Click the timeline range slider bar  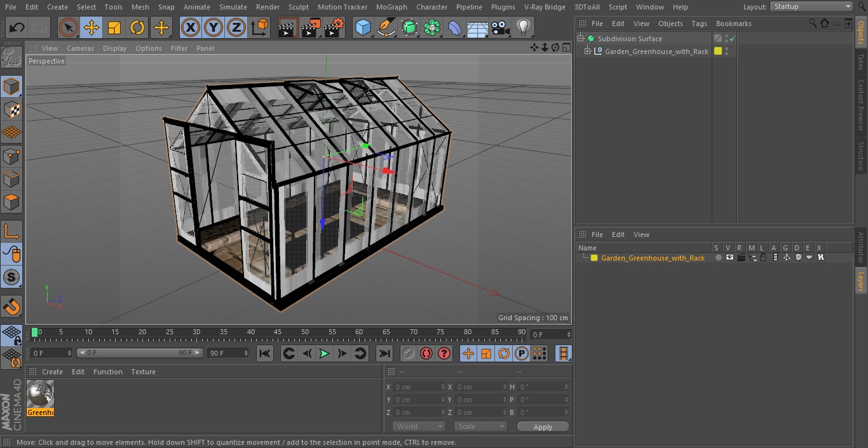140,353
